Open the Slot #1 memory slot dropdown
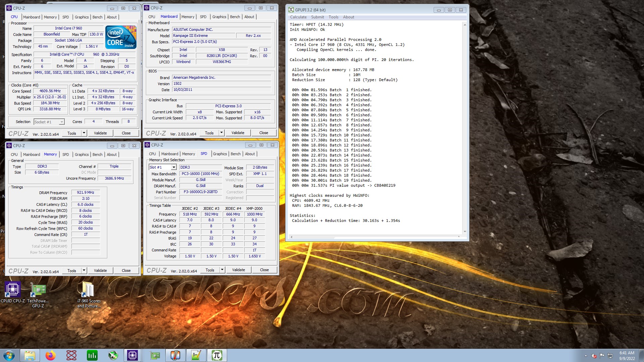 [174, 167]
